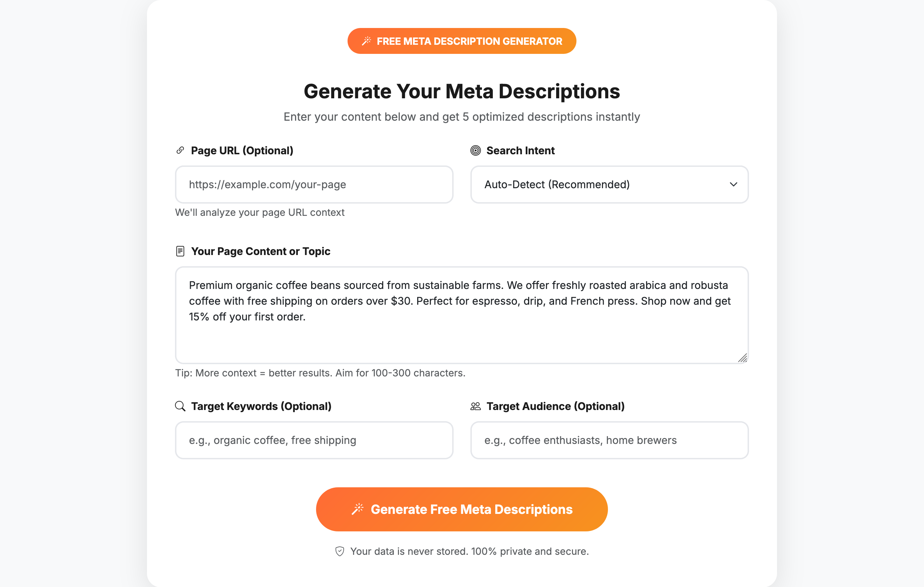Viewport: 924px width, 587px height.
Task: Click the Free Meta Description Generator badge
Action: (x=462, y=41)
